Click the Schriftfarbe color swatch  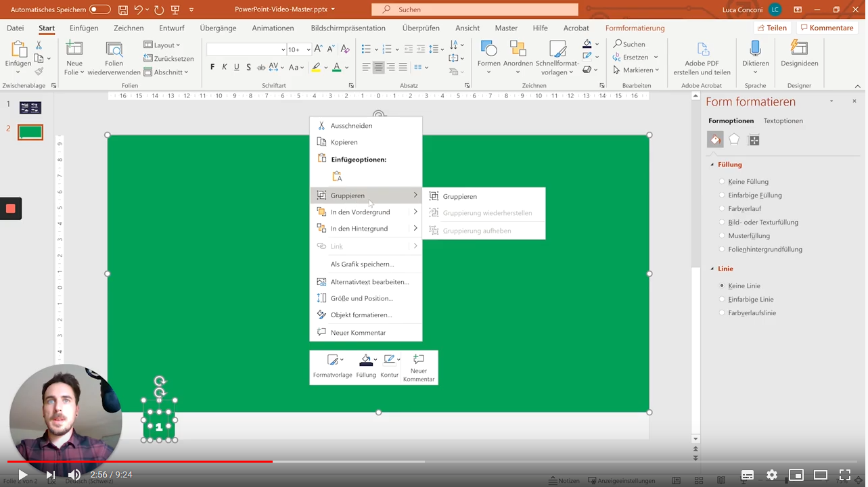click(x=336, y=68)
